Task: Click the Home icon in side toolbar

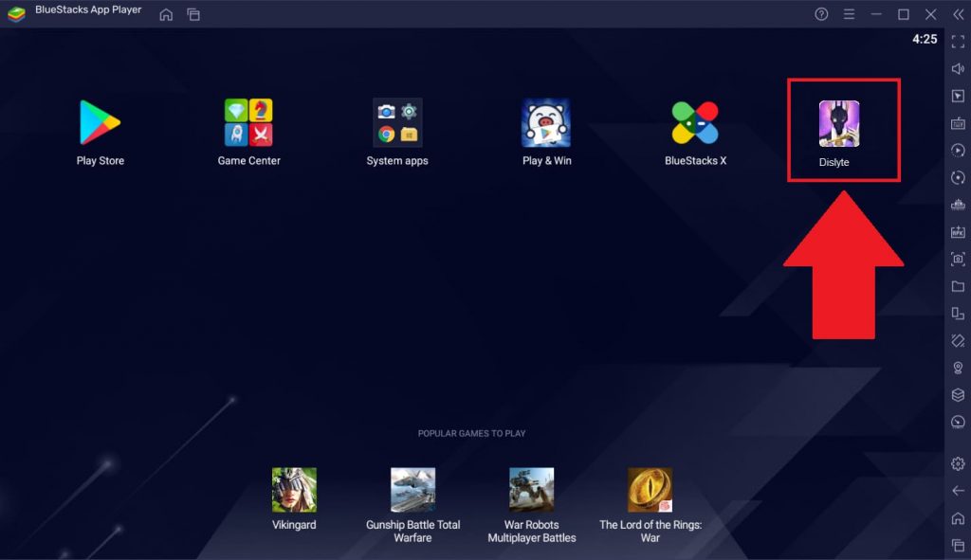Action: point(958,518)
